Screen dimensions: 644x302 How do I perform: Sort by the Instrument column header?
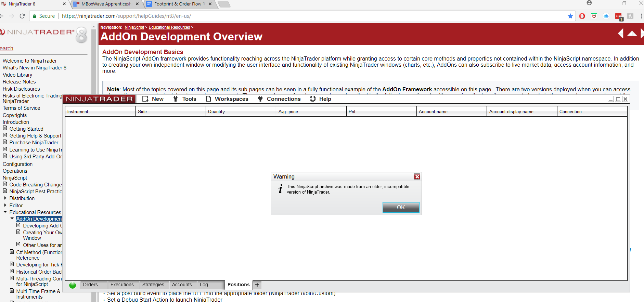click(x=100, y=111)
